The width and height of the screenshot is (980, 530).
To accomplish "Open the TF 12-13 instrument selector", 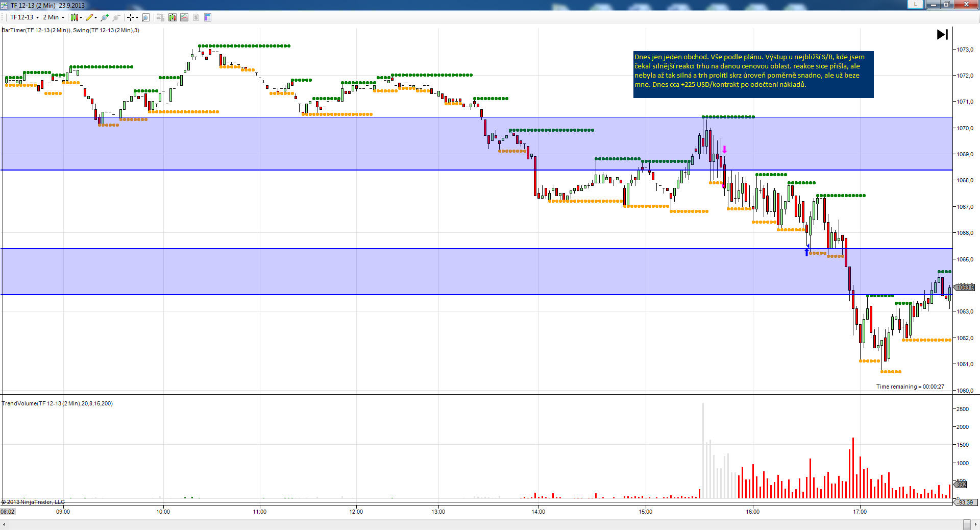I will [24, 17].
